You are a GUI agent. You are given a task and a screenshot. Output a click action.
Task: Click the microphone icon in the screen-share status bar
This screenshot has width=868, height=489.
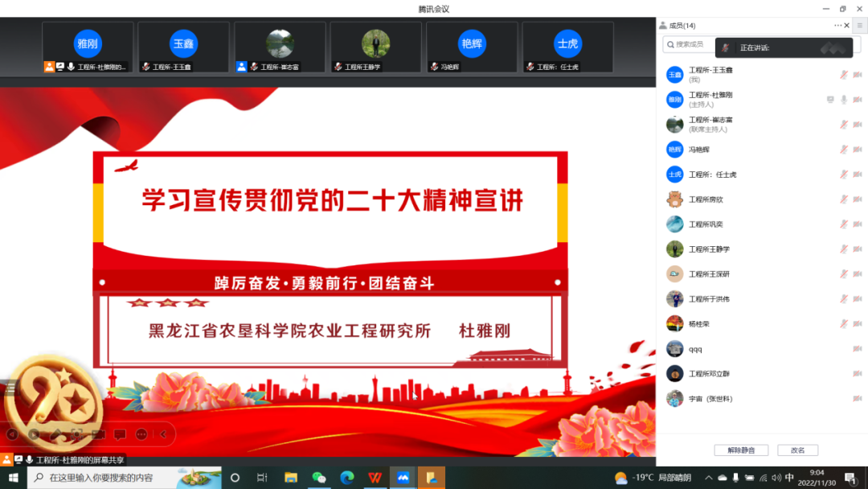30,458
